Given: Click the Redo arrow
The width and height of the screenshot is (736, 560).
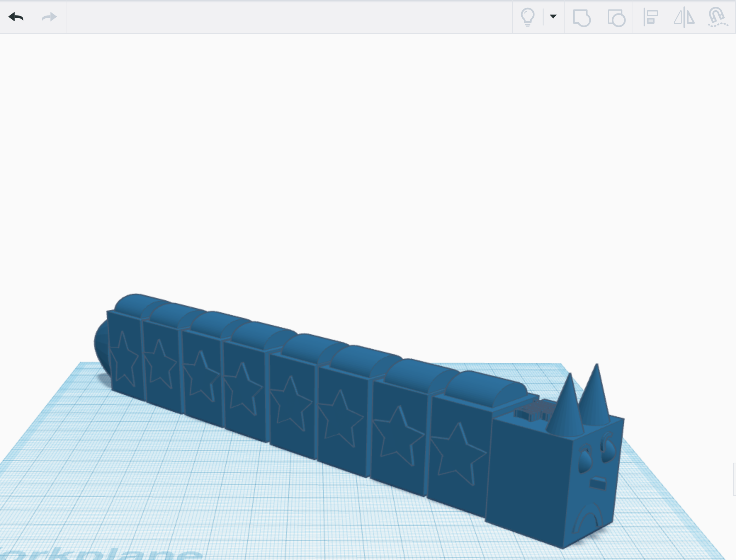Looking at the screenshot, I should [49, 17].
